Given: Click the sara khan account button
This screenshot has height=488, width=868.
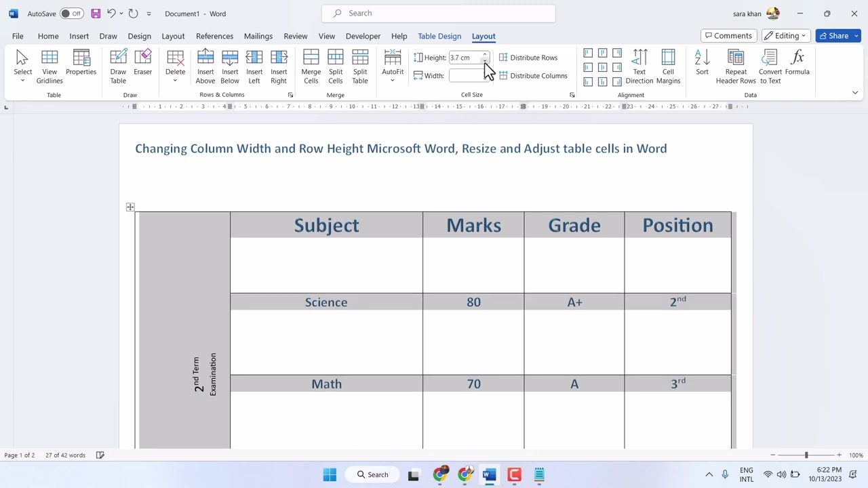Looking at the screenshot, I should click(x=757, y=14).
